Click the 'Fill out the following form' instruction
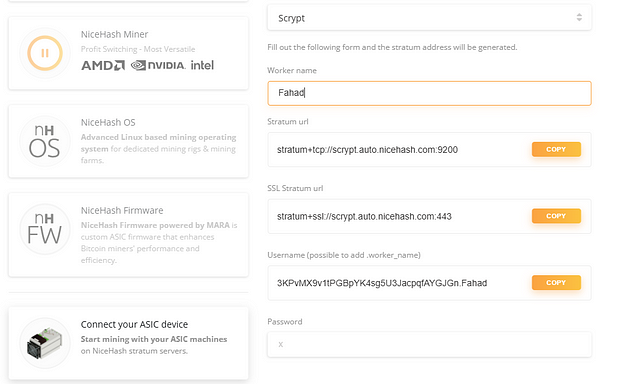Image resolution: width=630 pixels, height=384 pixels. tap(392, 47)
